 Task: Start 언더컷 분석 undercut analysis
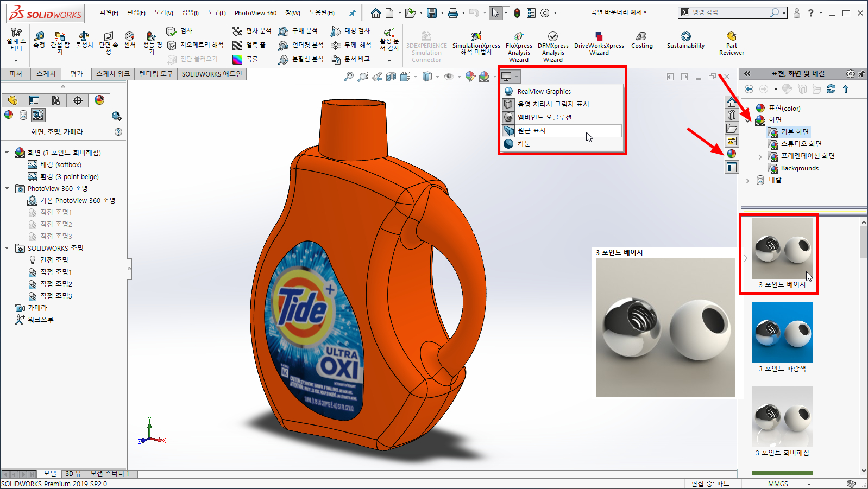click(300, 45)
